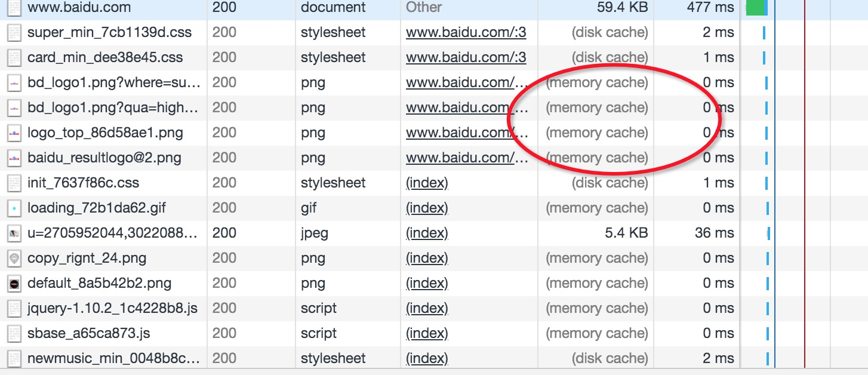
Task: Click thumbnail icon of logo_top_86d58ae1.png
Action: click(x=14, y=133)
